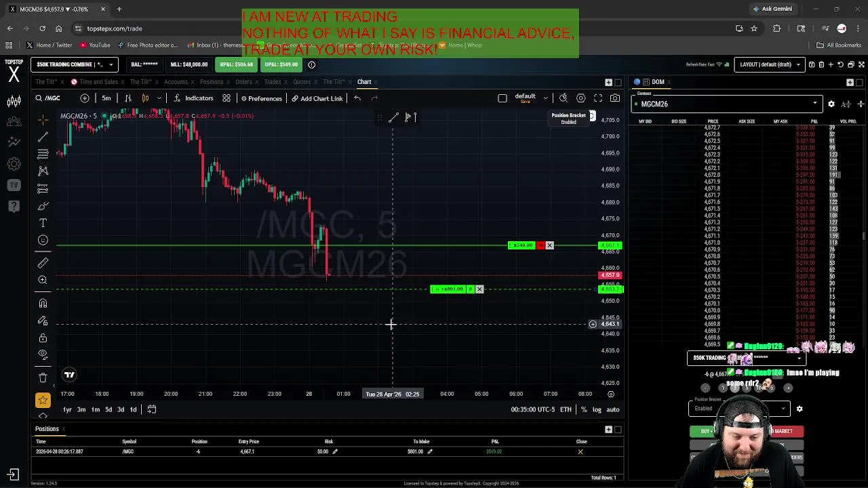Toggle stay in drawing mode
This screenshot has width=868, height=488.
(x=43, y=321)
